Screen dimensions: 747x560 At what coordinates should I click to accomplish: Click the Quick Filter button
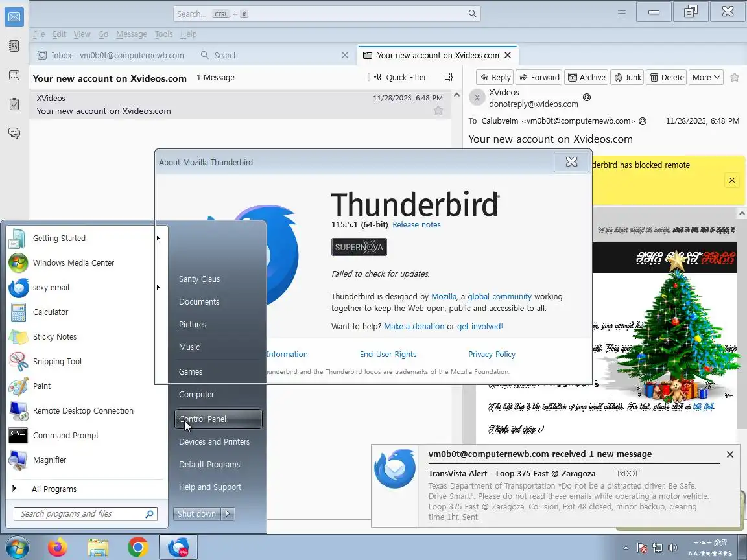(x=400, y=77)
